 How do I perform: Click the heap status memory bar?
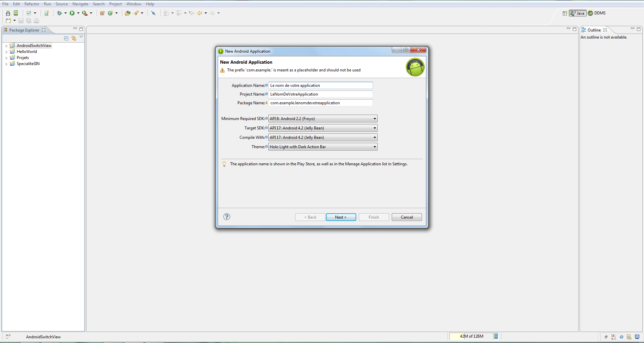coord(471,336)
